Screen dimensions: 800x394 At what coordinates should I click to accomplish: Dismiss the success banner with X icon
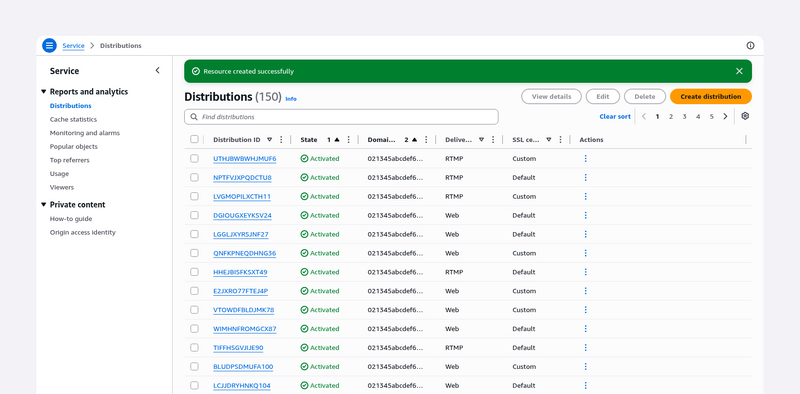point(739,71)
